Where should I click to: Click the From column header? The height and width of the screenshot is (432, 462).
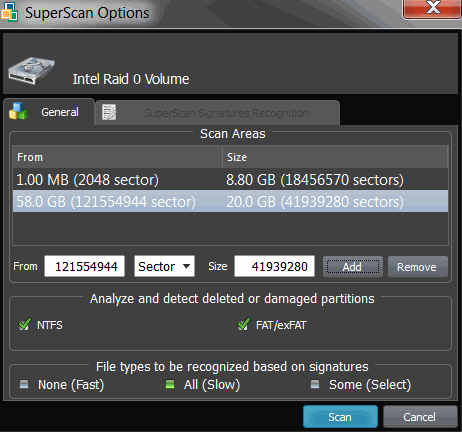(x=117, y=157)
